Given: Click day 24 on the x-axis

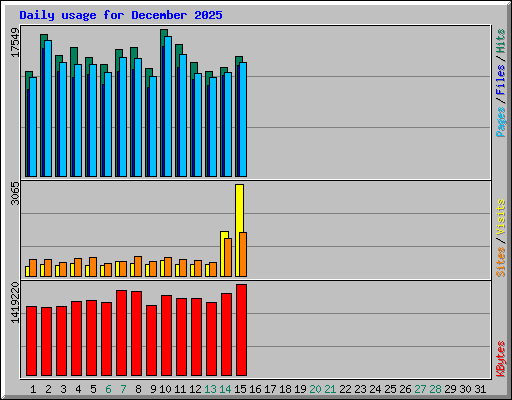Looking at the screenshot, I should tap(375, 389).
